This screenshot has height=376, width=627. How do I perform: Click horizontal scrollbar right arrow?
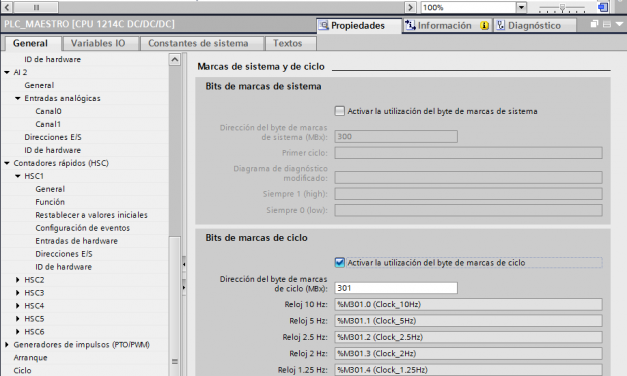pyautogui.click(x=410, y=7)
